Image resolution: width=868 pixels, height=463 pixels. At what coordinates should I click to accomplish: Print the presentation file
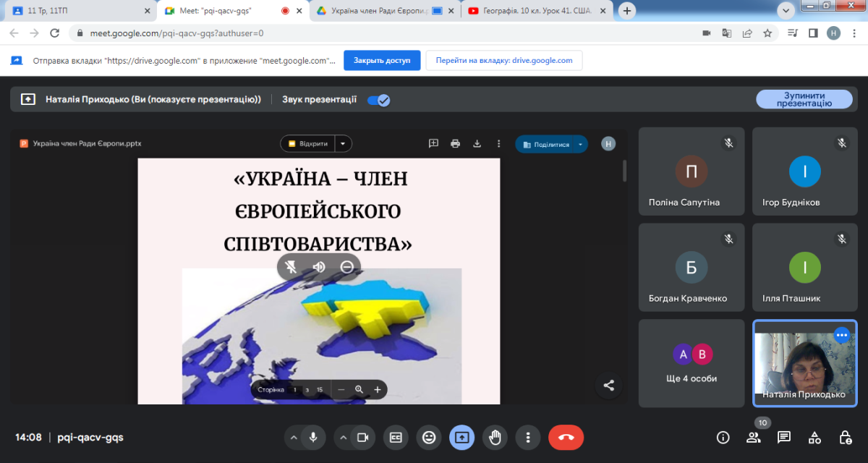click(x=455, y=144)
